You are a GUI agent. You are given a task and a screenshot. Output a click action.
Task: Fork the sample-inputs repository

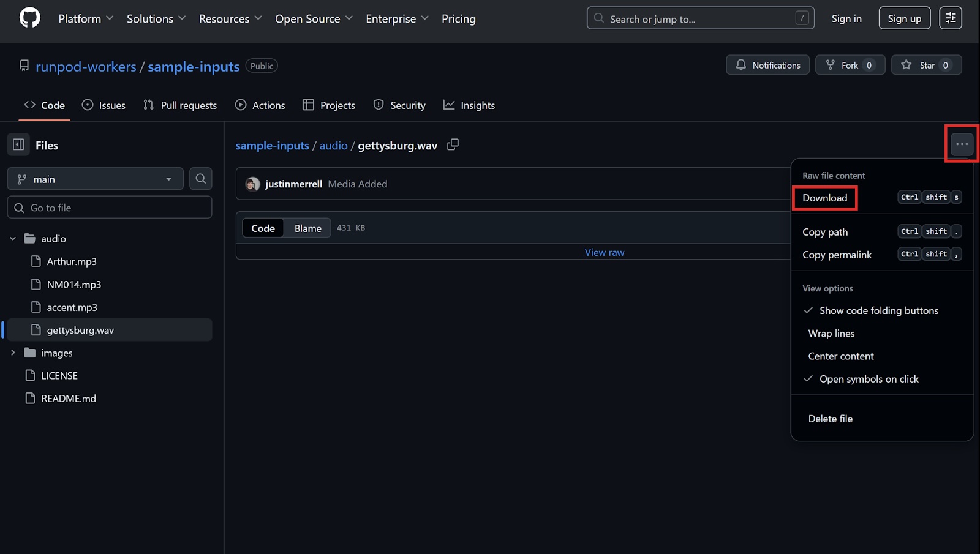850,65
